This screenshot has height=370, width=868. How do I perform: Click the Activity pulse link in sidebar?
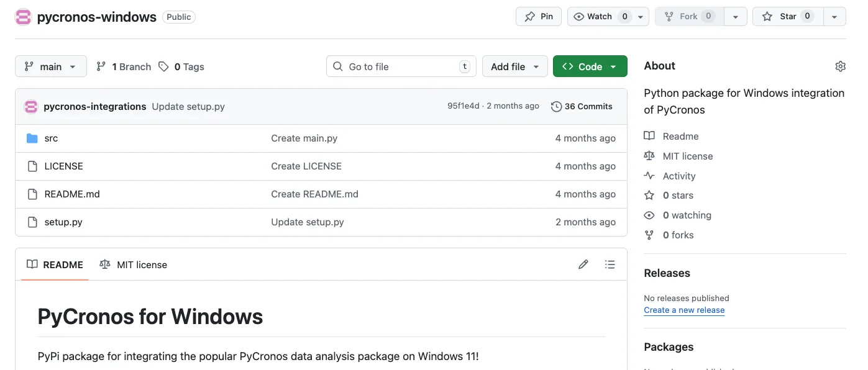click(x=678, y=176)
